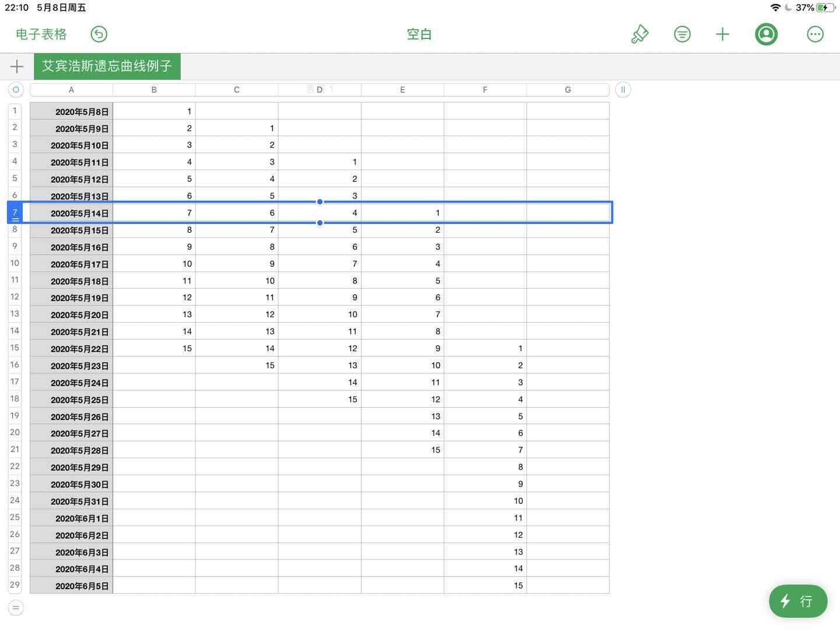This screenshot has height=630, width=840.
Task: Tap the Wi-Fi status icon
Action: coord(775,8)
